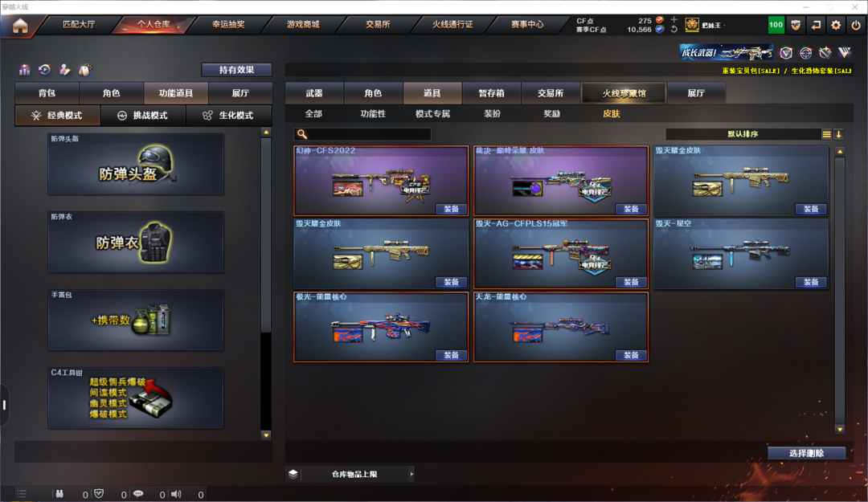
Task: Open the menu list icon in the status bar
Action: click(x=22, y=494)
